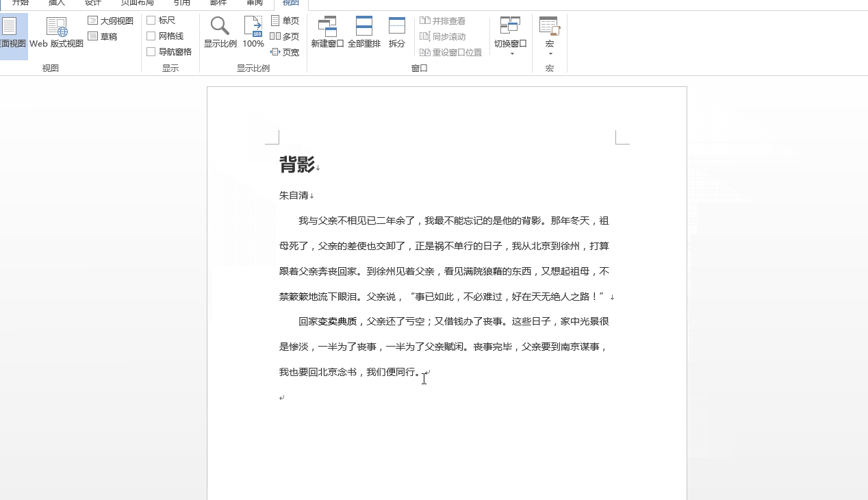Set zoom to 100%
The height and width of the screenshot is (500, 868).
[253, 33]
